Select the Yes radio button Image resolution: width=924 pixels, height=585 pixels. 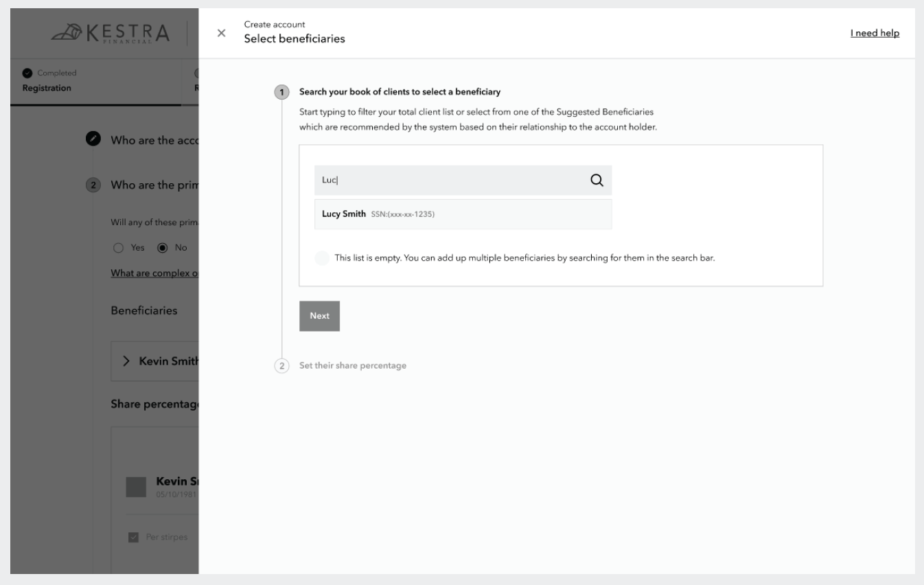(x=117, y=248)
